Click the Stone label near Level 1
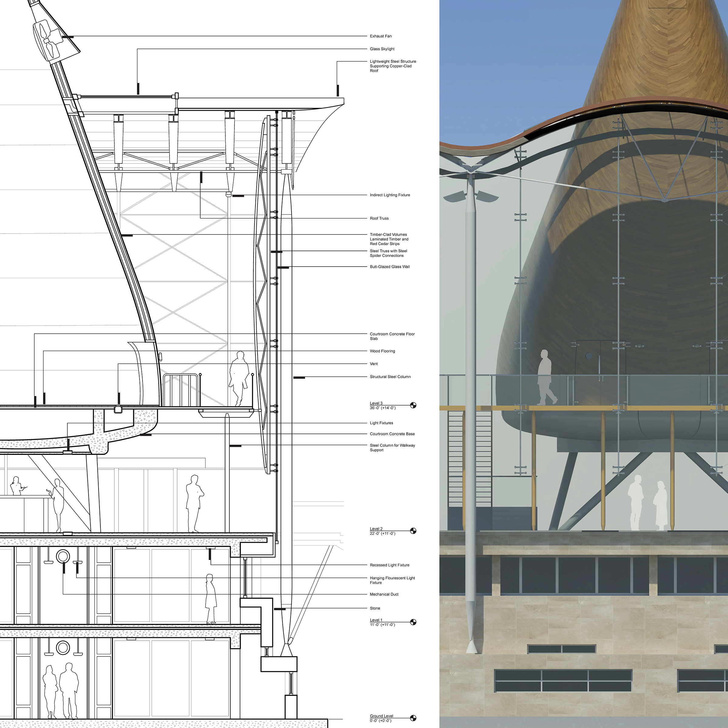This screenshot has width=728, height=728. coord(375,608)
